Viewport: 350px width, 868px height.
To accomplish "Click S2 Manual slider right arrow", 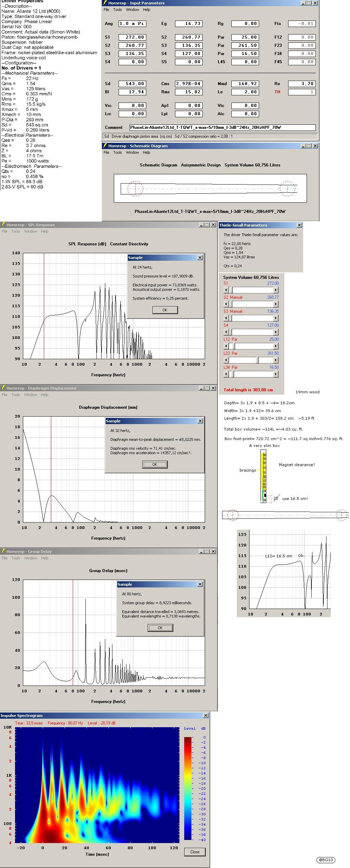I will pyautogui.click(x=276, y=304).
